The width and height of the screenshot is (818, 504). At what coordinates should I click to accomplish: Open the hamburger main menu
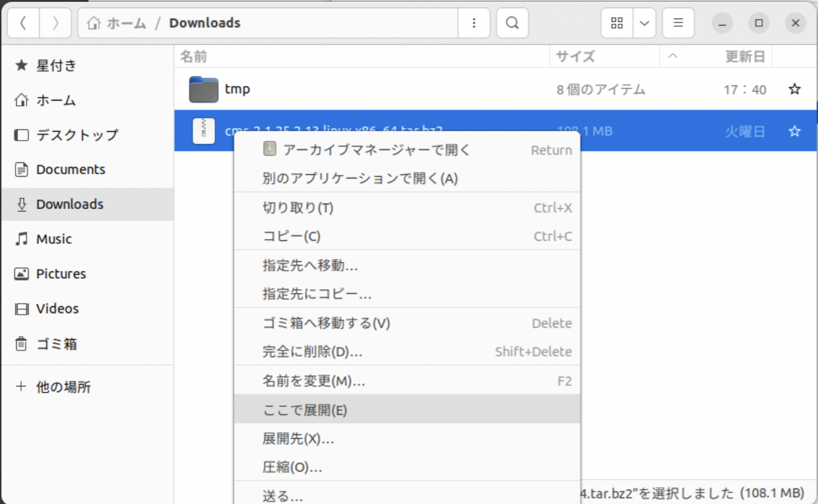[x=679, y=24]
